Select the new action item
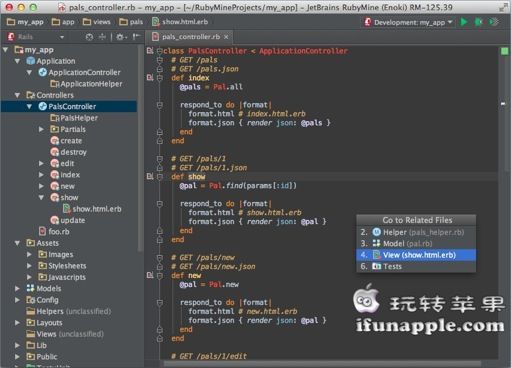This screenshot has height=368, width=511. click(x=63, y=186)
